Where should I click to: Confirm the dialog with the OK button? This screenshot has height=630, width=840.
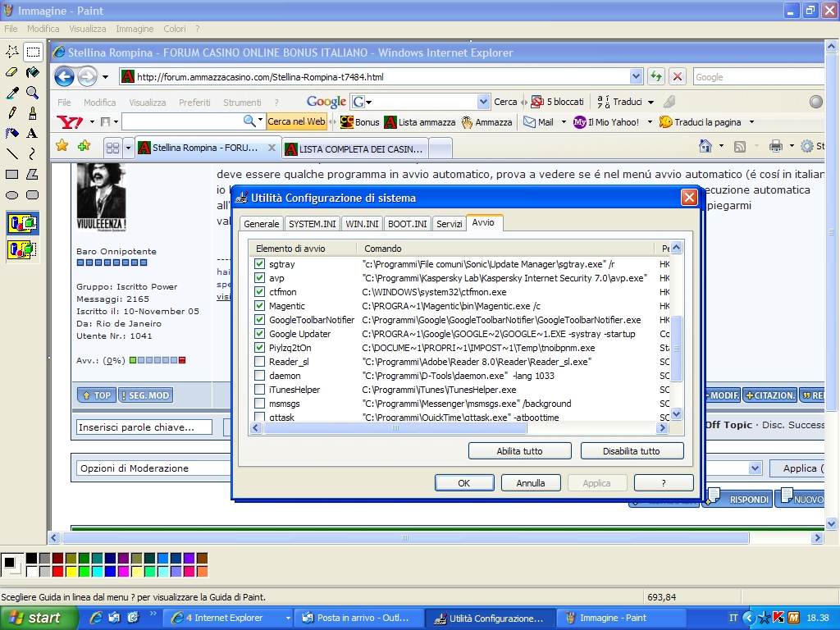[x=464, y=482]
